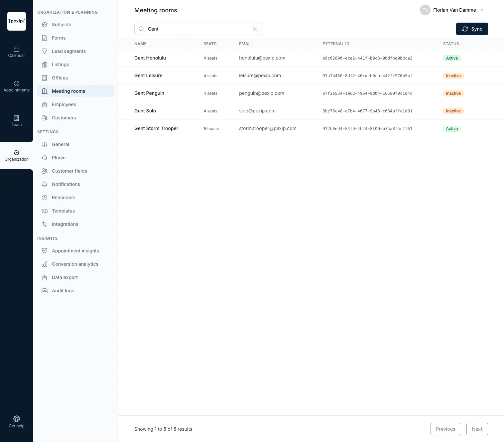Open the Calendar section
The height and width of the screenshot is (442, 504).
coord(17,52)
